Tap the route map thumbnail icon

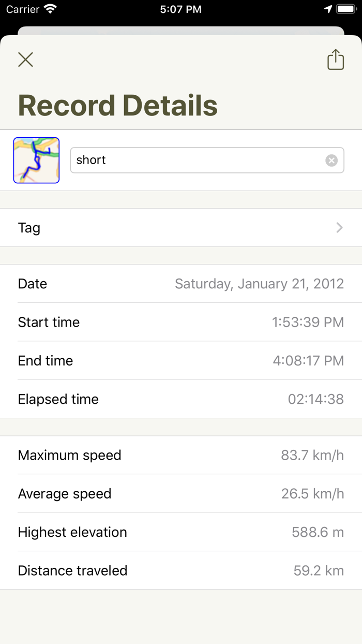[x=36, y=160]
